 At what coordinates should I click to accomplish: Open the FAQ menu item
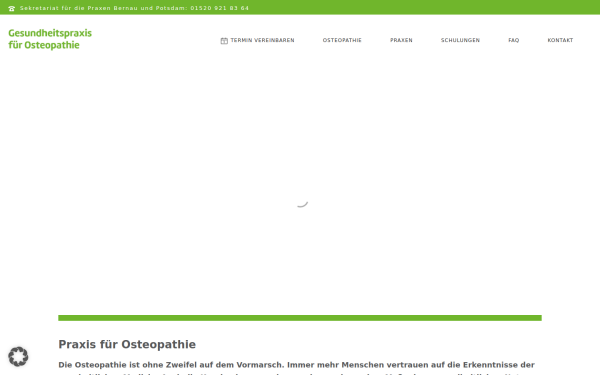[514, 40]
